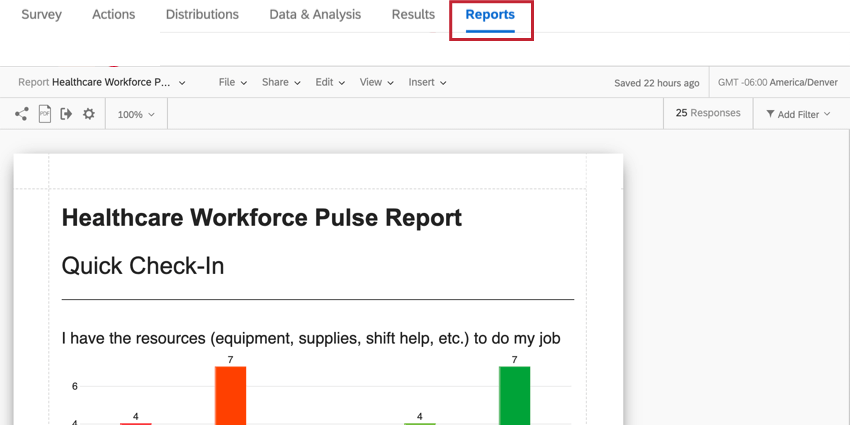Click the export arrow icon
The height and width of the screenshot is (425, 850).
pyautogui.click(x=66, y=114)
